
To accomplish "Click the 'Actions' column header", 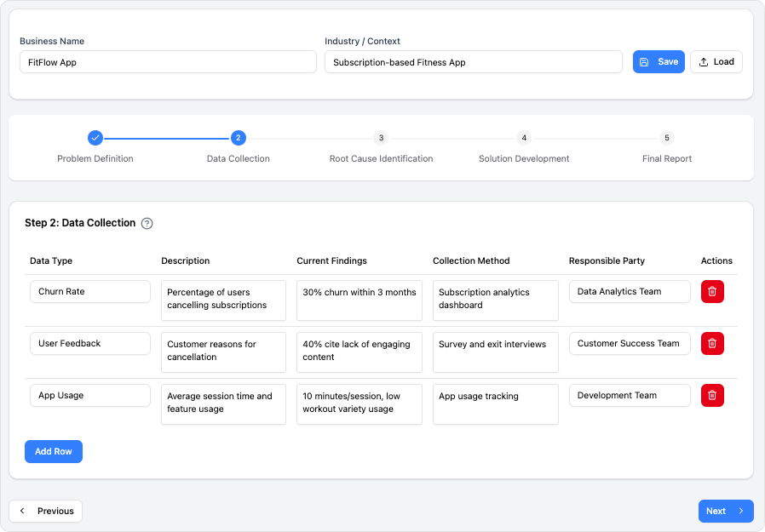I will (x=716, y=260).
